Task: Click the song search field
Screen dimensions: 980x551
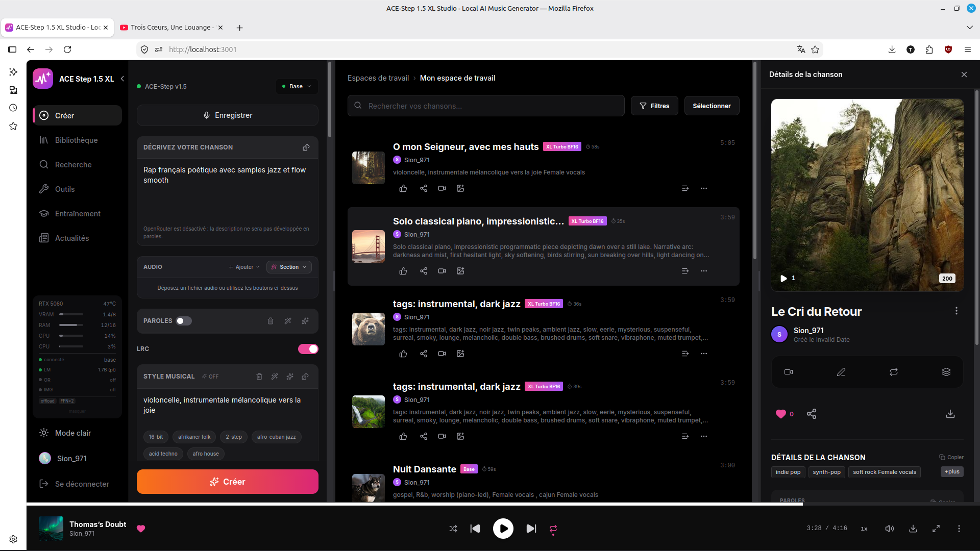Action: tap(486, 106)
